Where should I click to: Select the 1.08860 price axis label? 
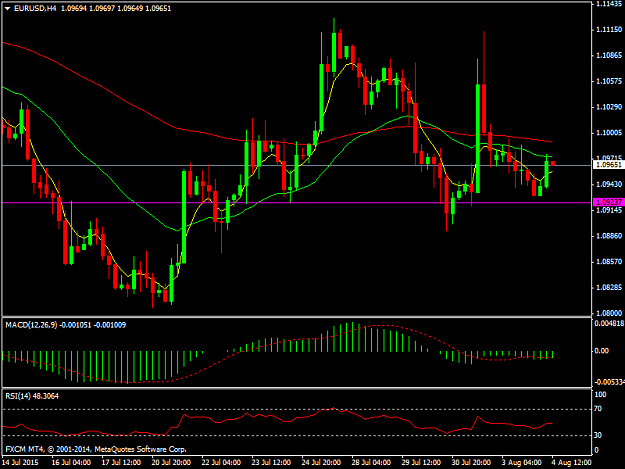pos(609,236)
